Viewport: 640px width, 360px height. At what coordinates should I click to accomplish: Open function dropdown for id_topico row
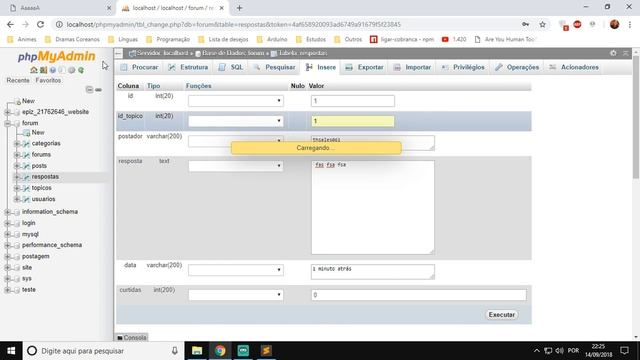tap(236, 121)
